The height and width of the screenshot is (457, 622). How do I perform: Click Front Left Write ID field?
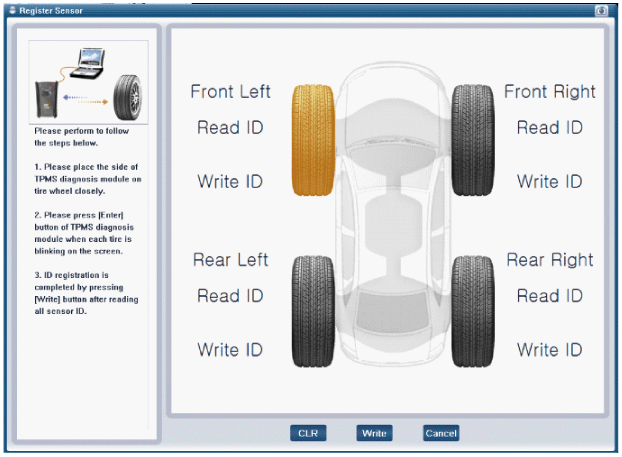pyautogui.click(x=230, y=181)
